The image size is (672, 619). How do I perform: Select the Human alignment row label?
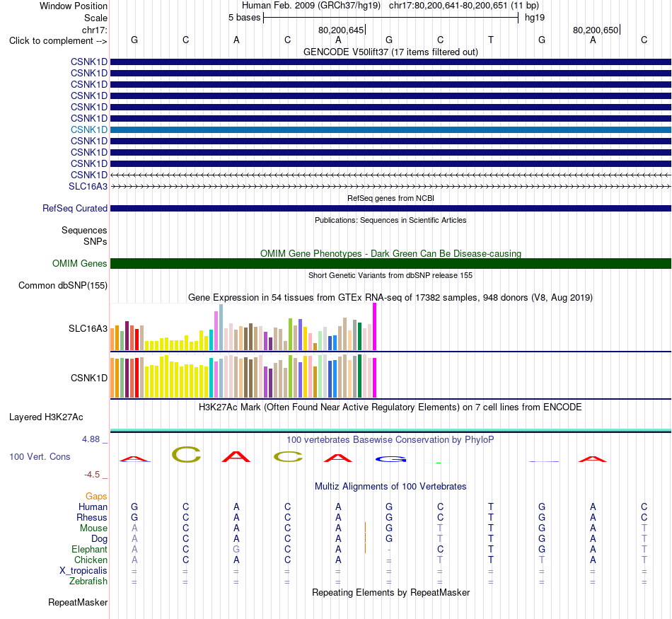pyautogui.click(x=93, y=507)
